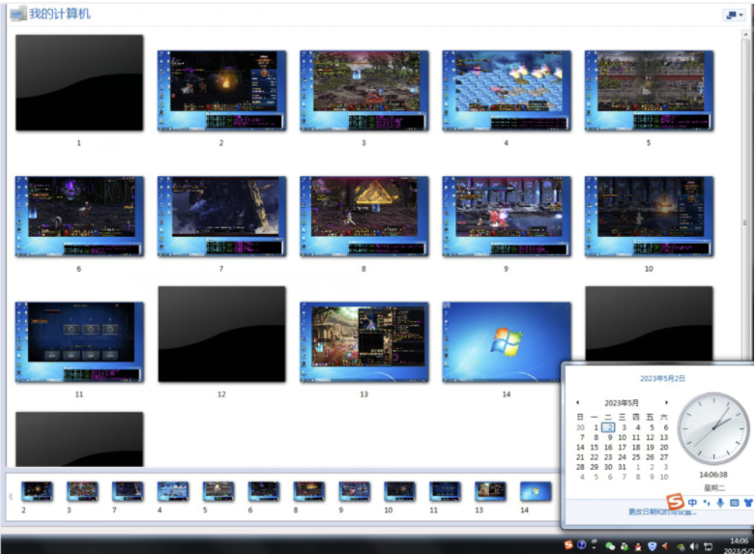
Task: Select small strip thumbnail numbered 6
Action: coord(263,491)
